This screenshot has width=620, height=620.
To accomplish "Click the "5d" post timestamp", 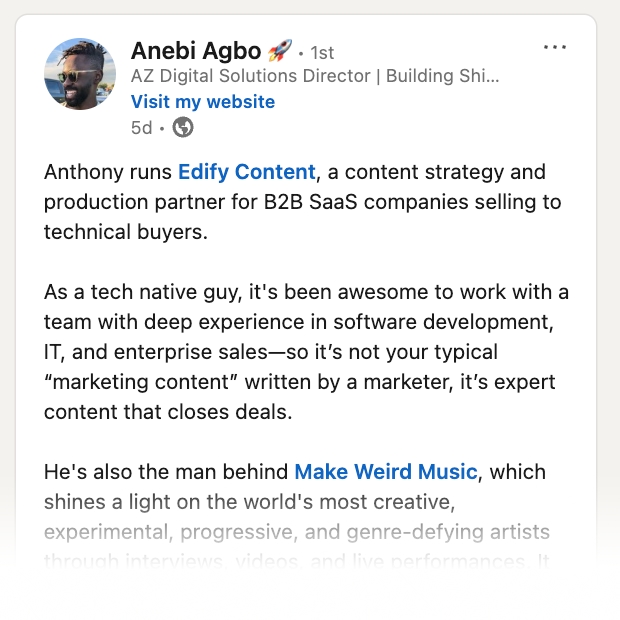I will pyautogui.click(x=142, y=127).
